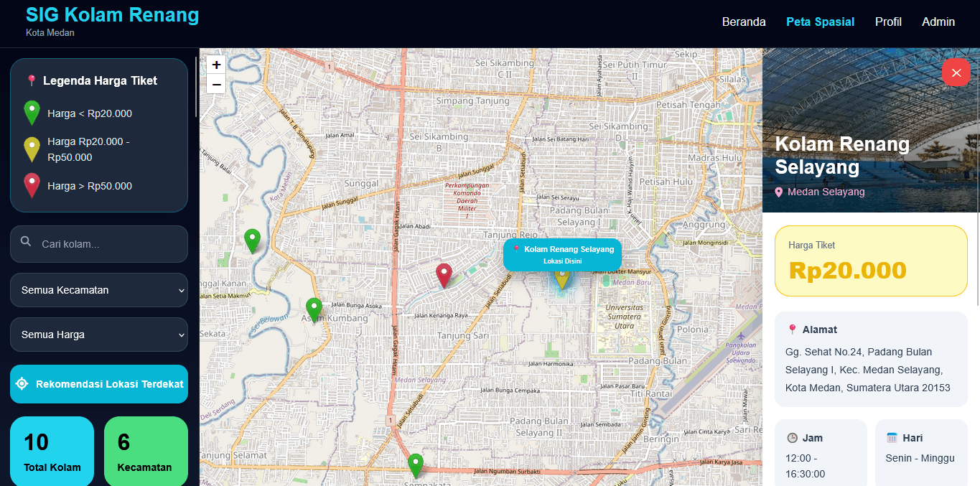The height and width of the screenshot is (486, 980).
Task: Click the 'Harga Tiket' label in the price card
Action: 811,245
